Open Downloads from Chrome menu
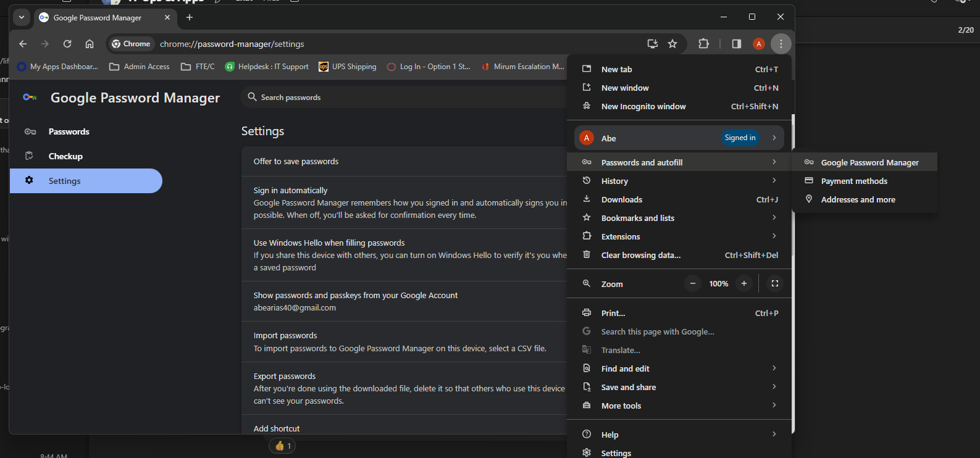This screenshot has width=980, height=458. click(679, 199)
